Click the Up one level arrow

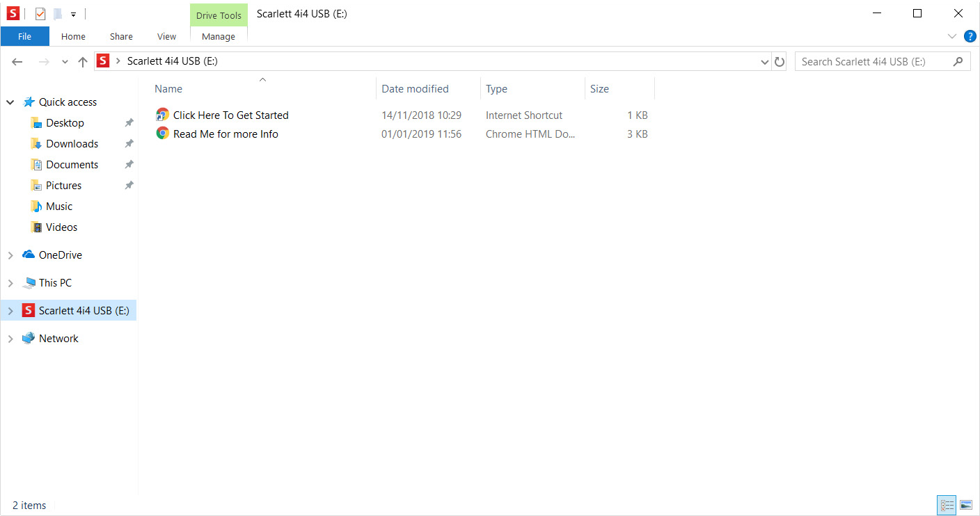(83, 62)
